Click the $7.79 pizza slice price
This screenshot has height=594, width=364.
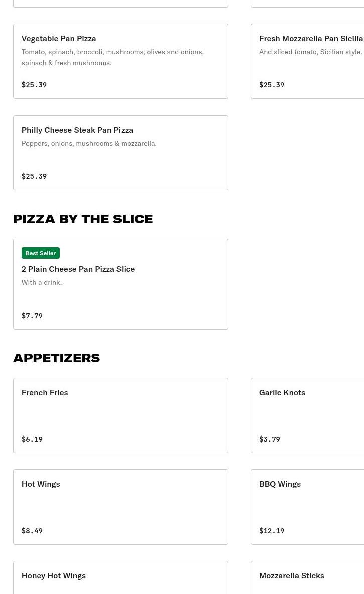[x=32, y=316]
